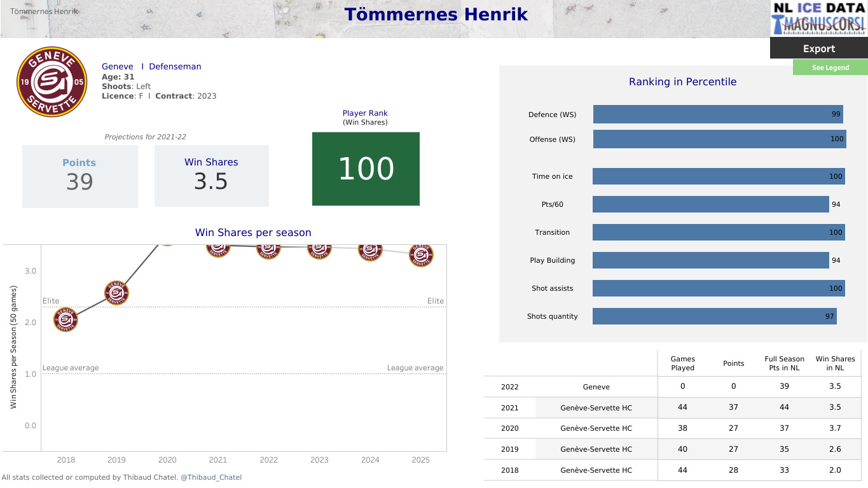Click the right Elite reference label
The width and height of the screenshot is (868, 488).
point(436,301)
